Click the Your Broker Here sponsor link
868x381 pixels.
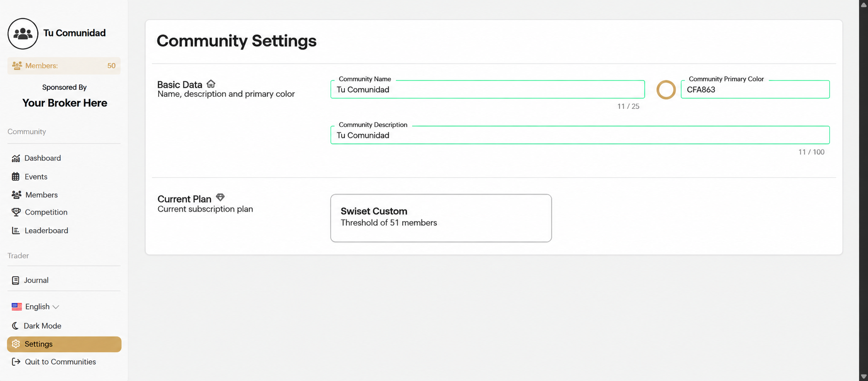(x=65, y=103)
